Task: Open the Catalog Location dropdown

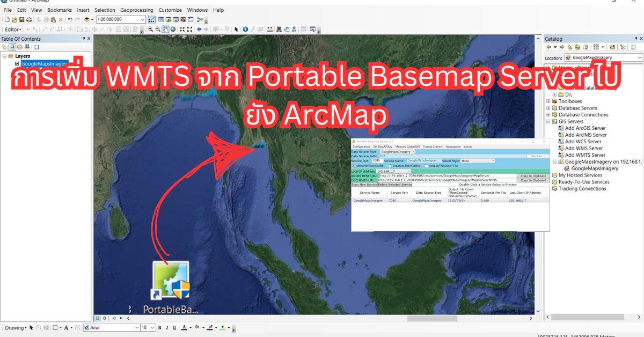Action: tap(640, 57)
